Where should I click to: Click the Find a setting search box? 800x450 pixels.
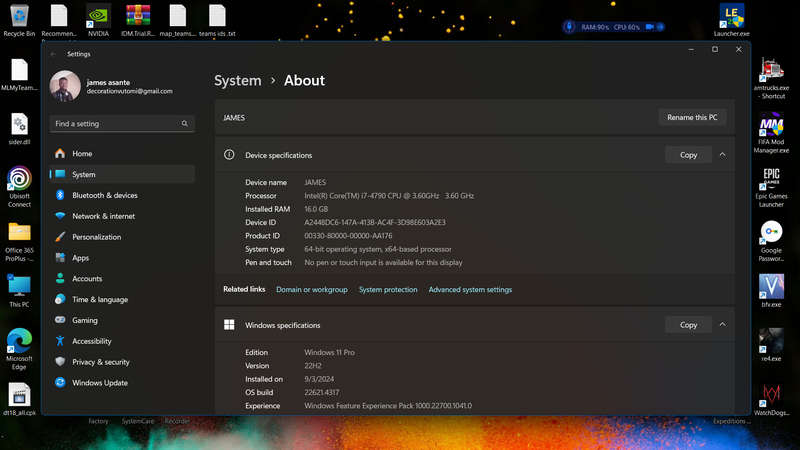[x=122, y=123]
